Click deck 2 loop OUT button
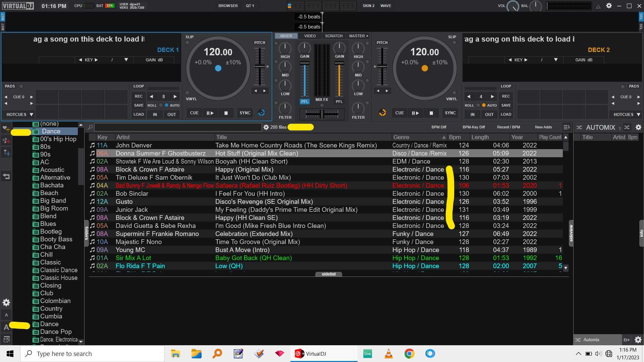The height and width of the screenshot is (362, 644). pyautogui.click(x=489, y=115)
